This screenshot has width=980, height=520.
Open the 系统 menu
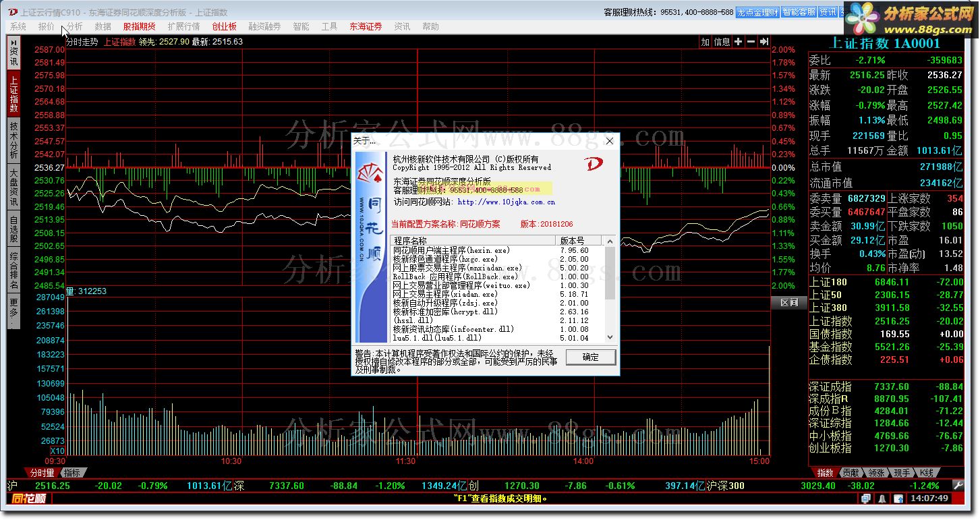(x=18, y=26)
